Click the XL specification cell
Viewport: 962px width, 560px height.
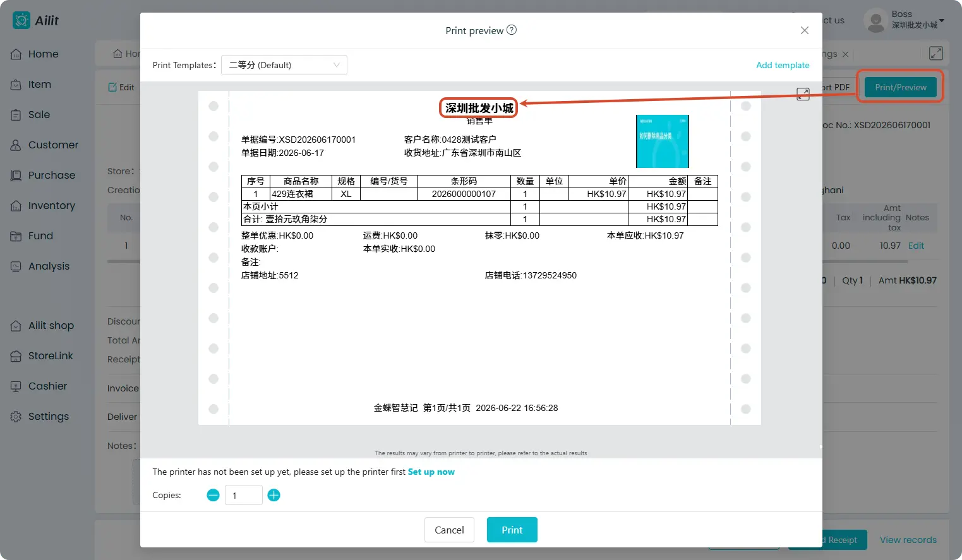[x=346, y=194]
